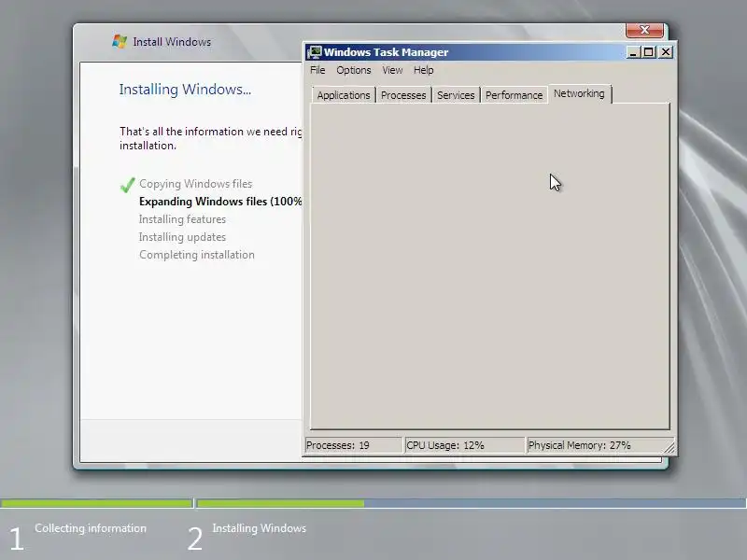Click the 'Processes: 19' status bar entry

coord(354,445)
